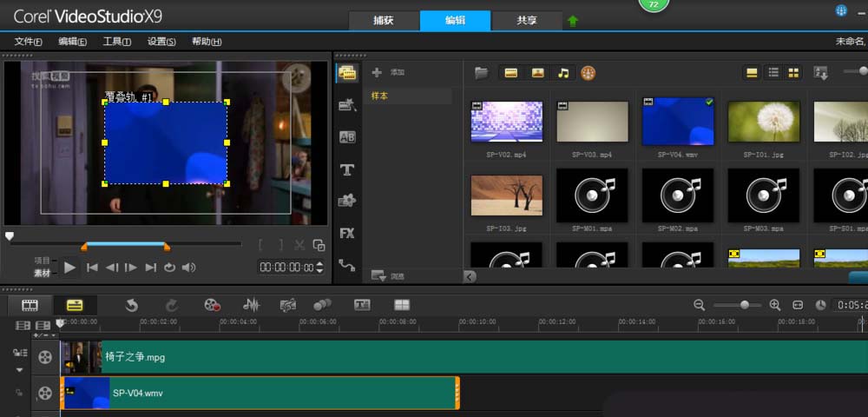Toggle audio files display in library
868x417 pixels.
(x=563, y=73)
